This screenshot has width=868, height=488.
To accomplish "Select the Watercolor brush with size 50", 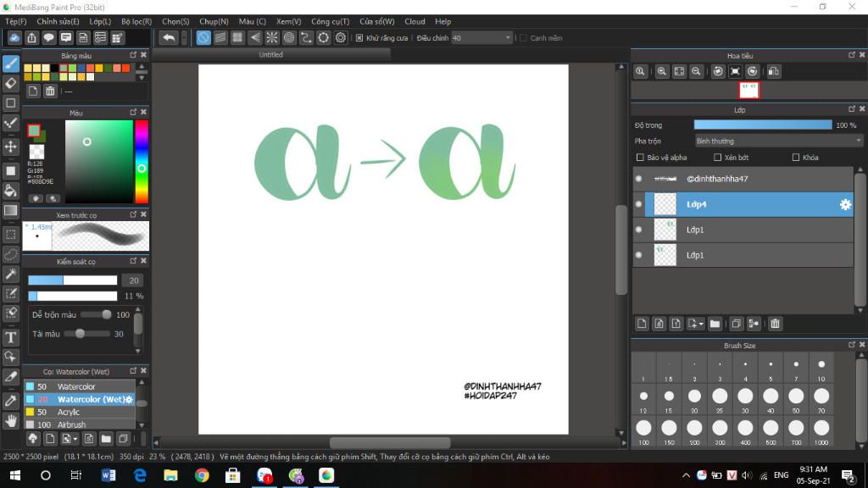I will [x=79, y=386].
